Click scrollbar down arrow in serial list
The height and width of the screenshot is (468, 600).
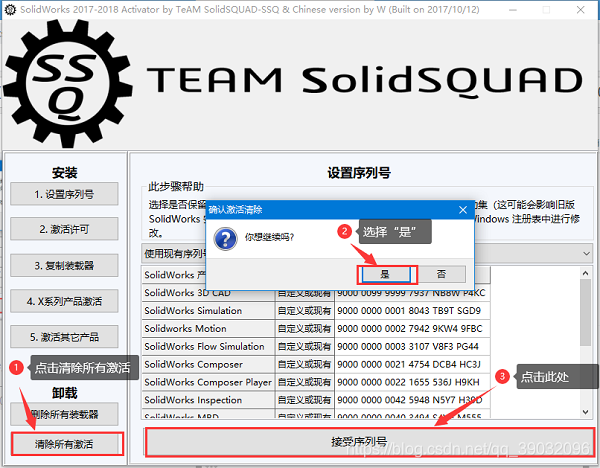click(585, 412)
